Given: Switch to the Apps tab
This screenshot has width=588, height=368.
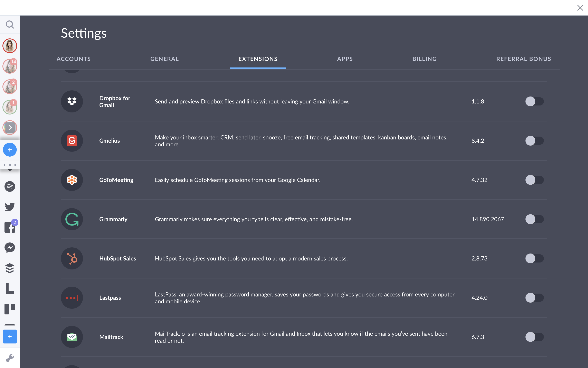Looking at the screenshot, I should click(345, 59).
